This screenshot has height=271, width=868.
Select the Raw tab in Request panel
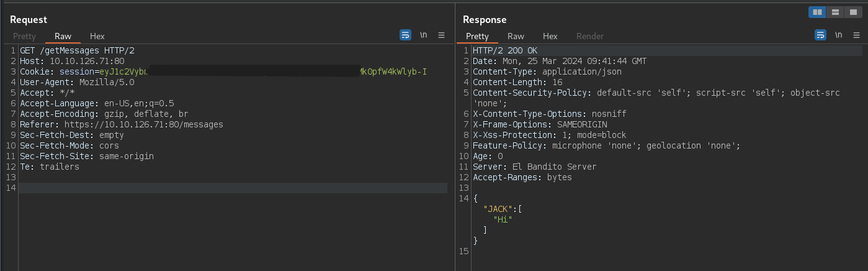coord(63,37)
